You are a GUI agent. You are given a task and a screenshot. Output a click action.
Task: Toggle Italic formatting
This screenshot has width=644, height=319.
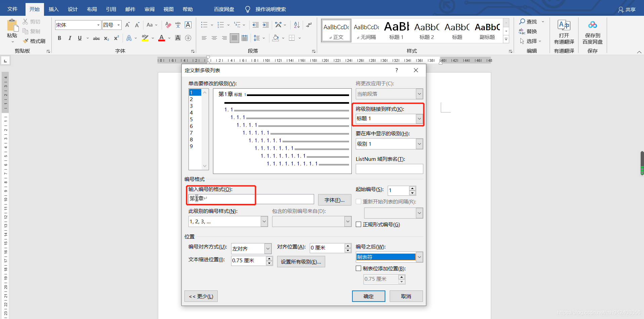(70, 38)
